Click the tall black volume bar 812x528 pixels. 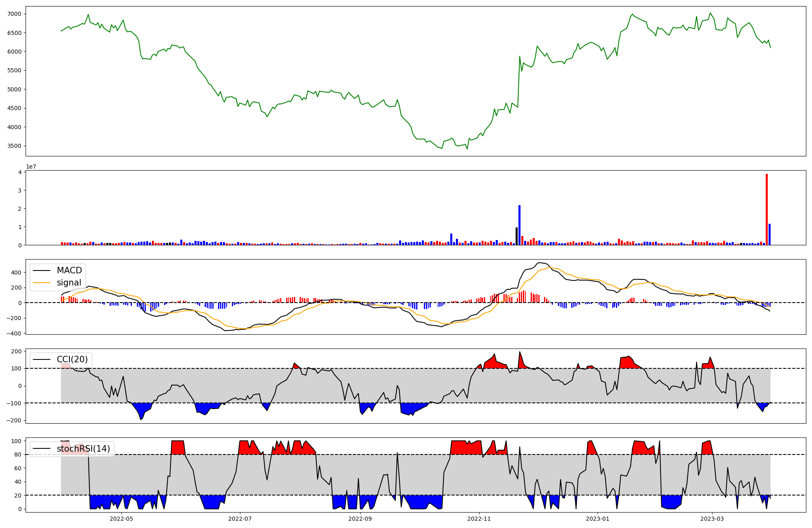(516, 236)
